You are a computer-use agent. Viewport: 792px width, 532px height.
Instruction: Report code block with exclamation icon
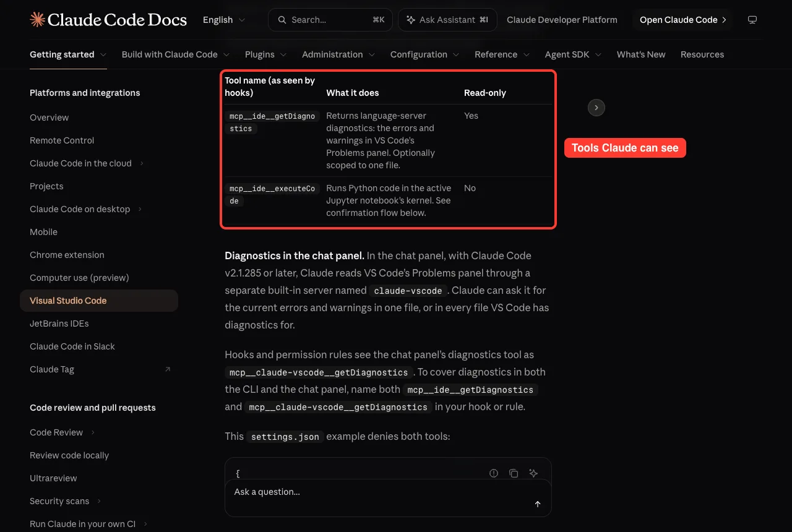click(x=494, y=473)
